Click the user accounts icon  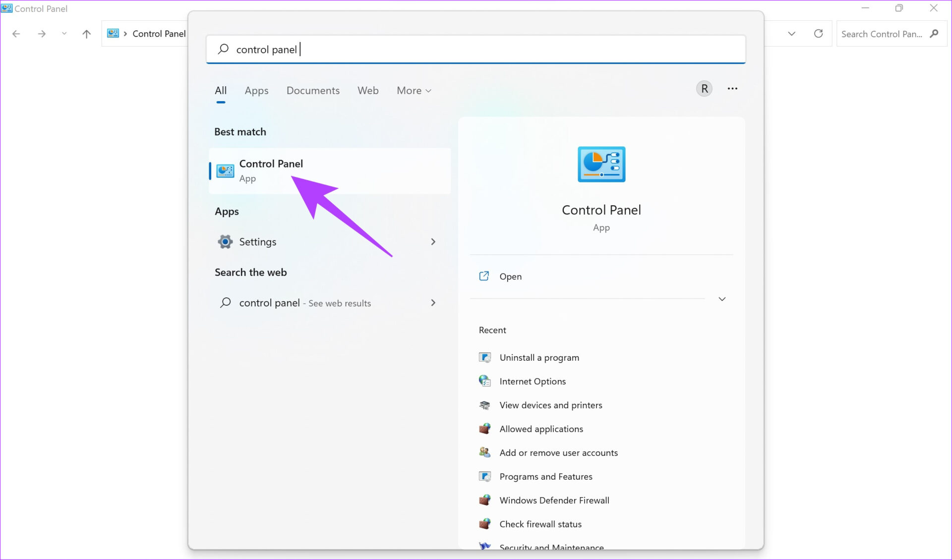484,452
